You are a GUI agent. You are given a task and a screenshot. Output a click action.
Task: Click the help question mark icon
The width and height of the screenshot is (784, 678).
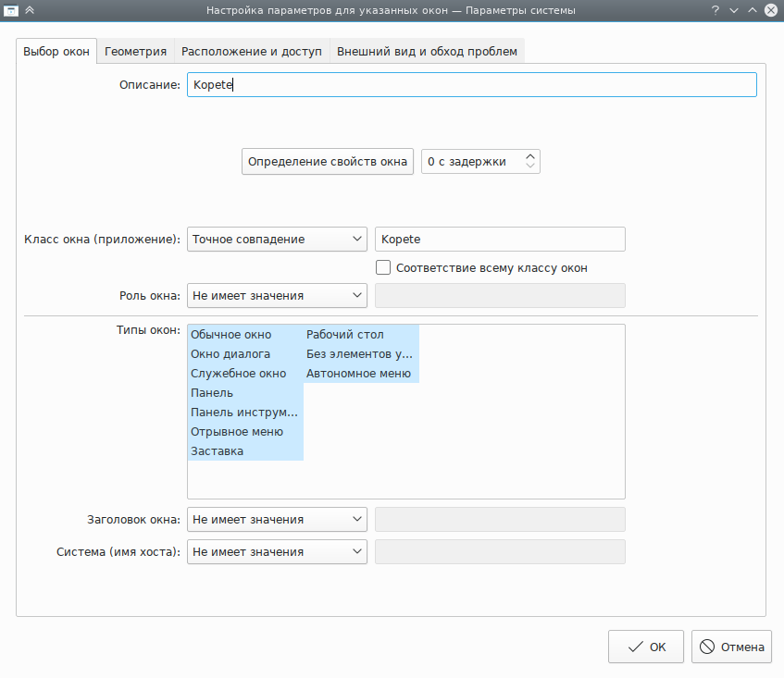716,10
